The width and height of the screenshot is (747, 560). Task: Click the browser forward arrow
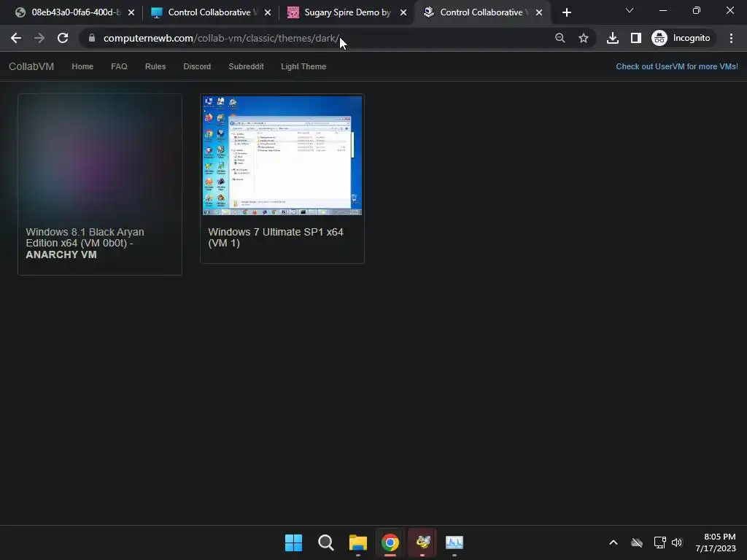(39, 38)
